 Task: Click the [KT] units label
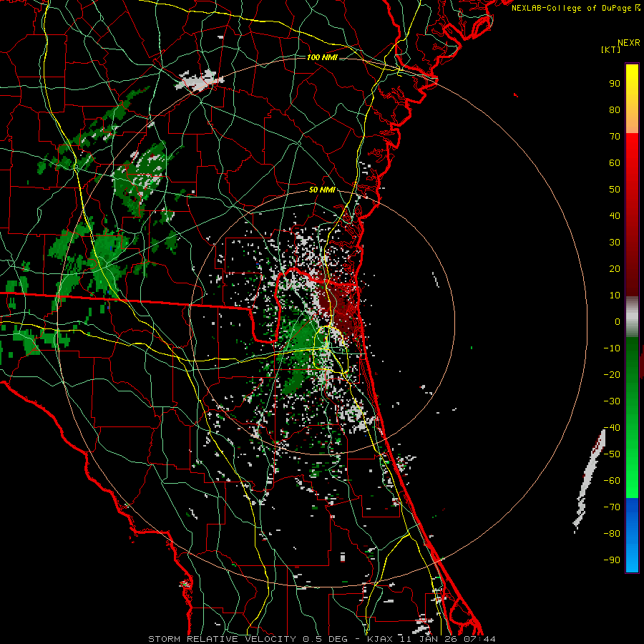(611, 49)
